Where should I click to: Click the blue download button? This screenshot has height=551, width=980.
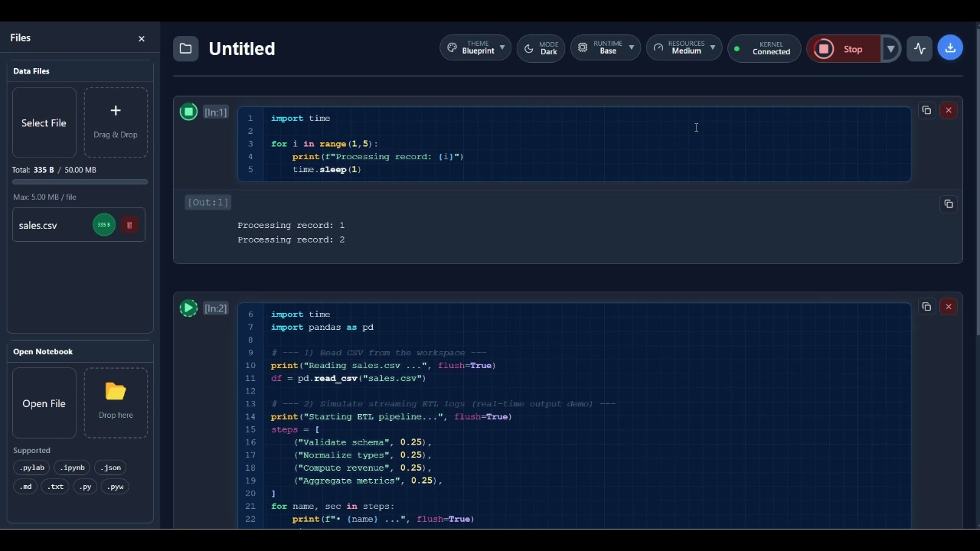coord(950,48)
